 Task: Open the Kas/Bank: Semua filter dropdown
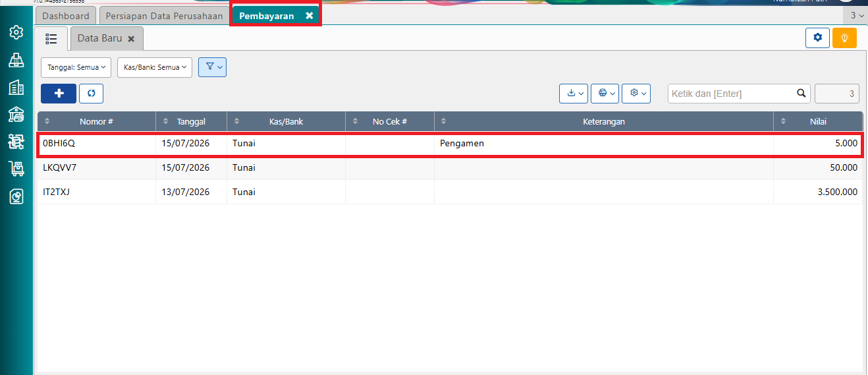click(155, 67)
